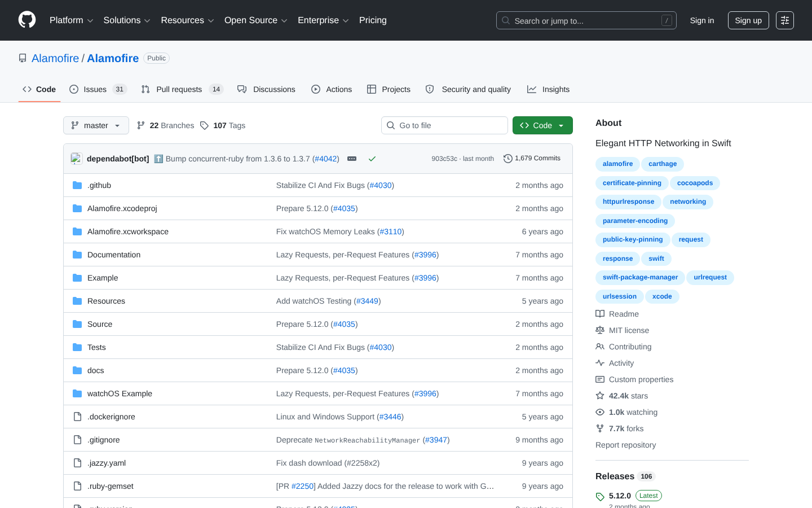Open the .ruby-gemset file
This screenshot has height=508, width=812.
pyautogui.click(x=111, y=486)
